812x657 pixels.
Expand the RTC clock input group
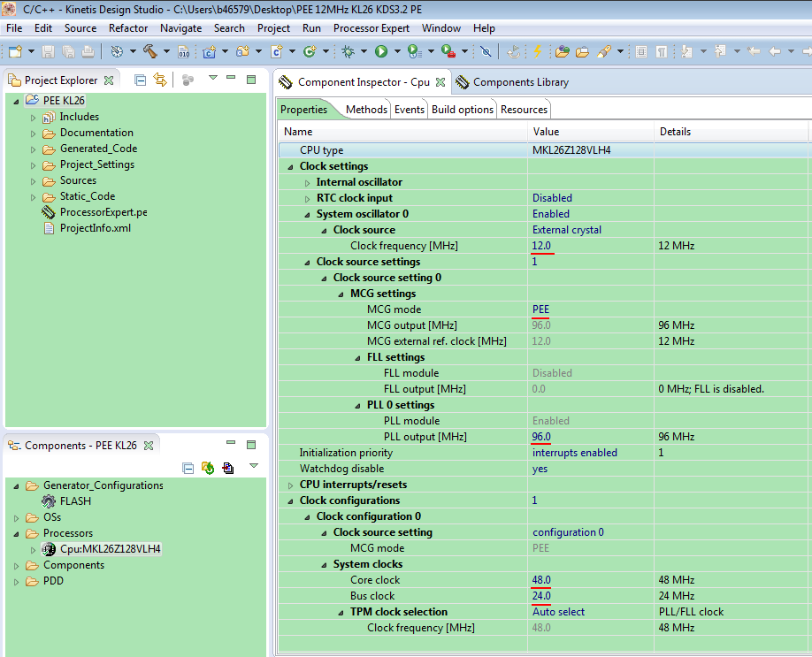pos(307,199)
